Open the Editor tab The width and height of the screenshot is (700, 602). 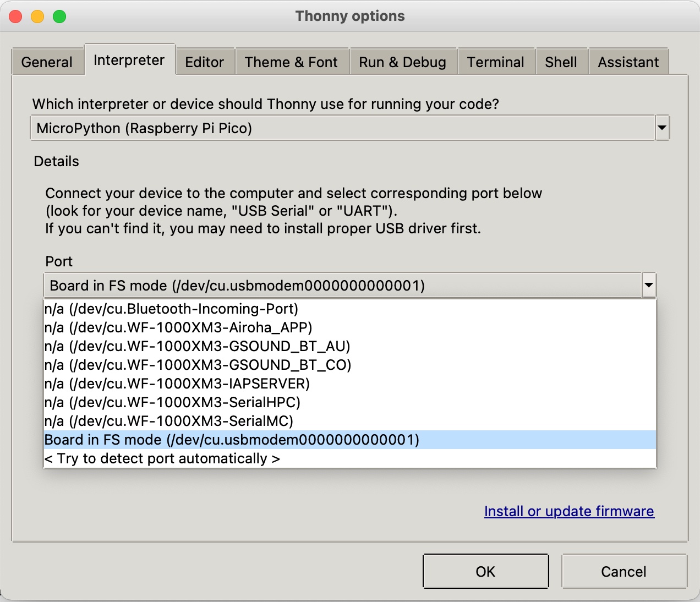pyautogui.click(x=205, y=62)
